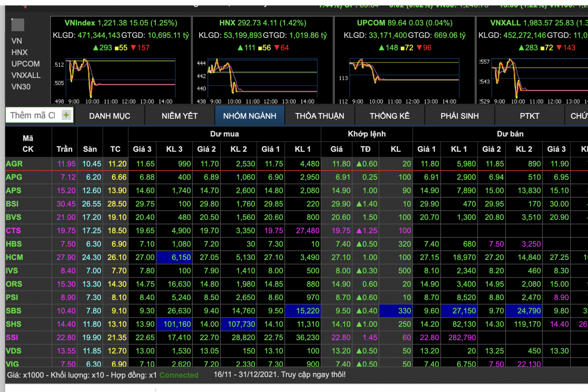This screenshot has height=392, width=588.
Task: Open the VNXALL intraday chart
Action: click(x=534, y=80)
